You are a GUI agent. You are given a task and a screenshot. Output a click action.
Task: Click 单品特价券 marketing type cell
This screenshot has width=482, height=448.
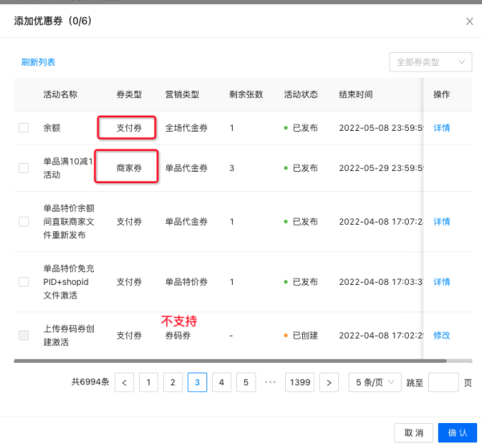pos(186,282)
